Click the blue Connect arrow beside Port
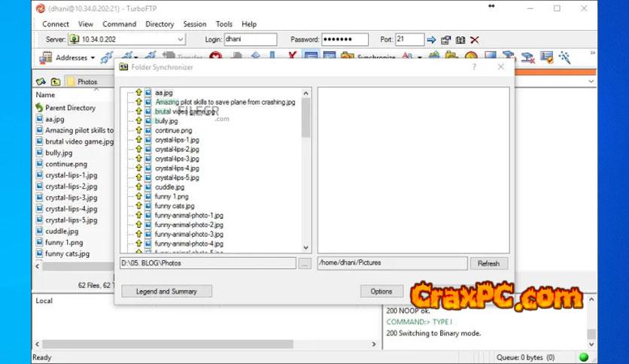Viewport: 629px width, 364px height. (431, 40)
